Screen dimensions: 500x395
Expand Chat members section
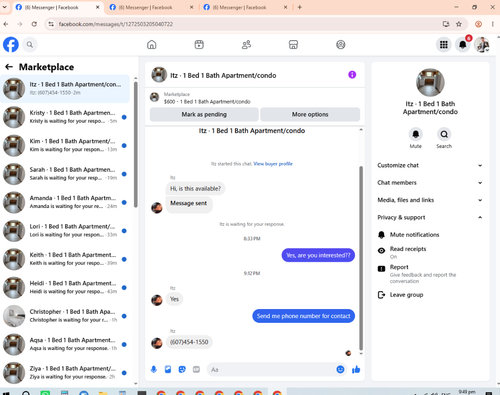point(430,183)
